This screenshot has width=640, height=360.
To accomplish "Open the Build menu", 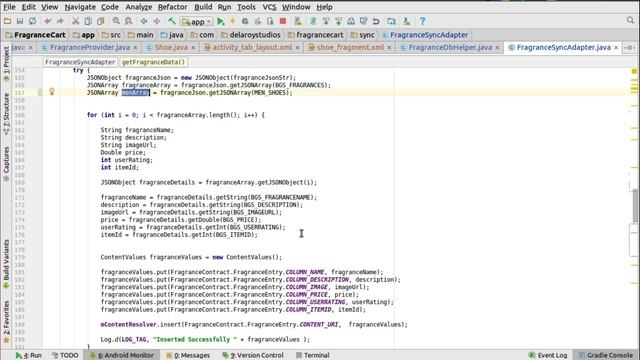I will [203, 7].
